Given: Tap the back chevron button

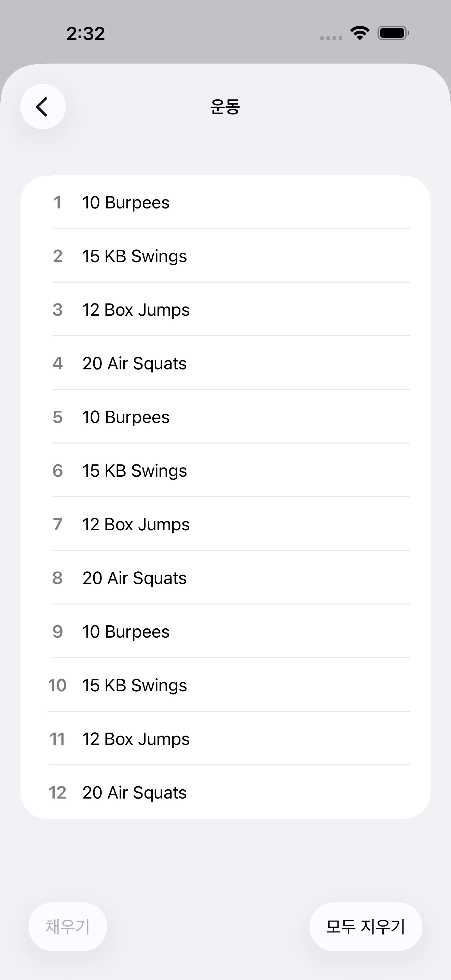Looking at the screenshot, I should click(43, 107).
